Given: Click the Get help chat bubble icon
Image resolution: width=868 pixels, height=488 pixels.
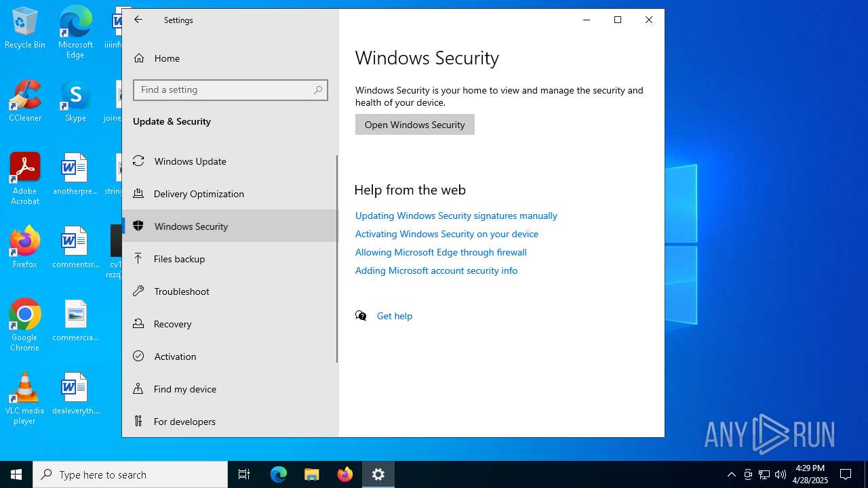Looking at the screenshot, I should pyautogui.click(x=361, y=316).
